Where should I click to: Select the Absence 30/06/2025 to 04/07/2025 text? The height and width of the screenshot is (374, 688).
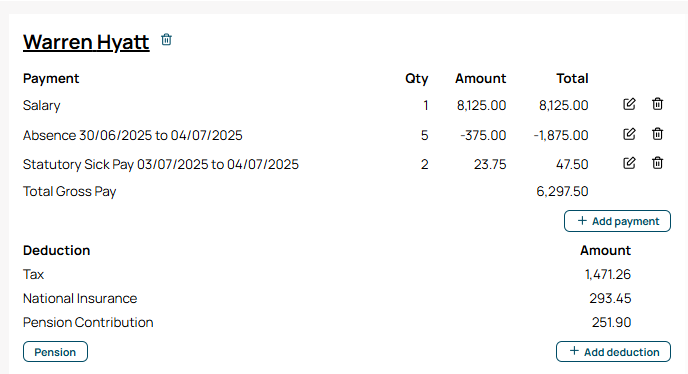coord(133,135)
